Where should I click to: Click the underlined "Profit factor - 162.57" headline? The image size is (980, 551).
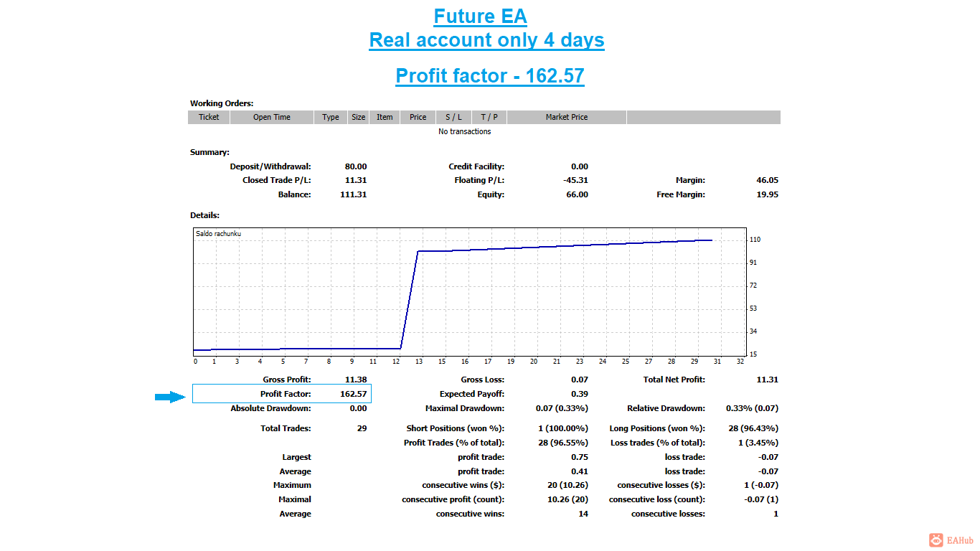click(490, 75)
